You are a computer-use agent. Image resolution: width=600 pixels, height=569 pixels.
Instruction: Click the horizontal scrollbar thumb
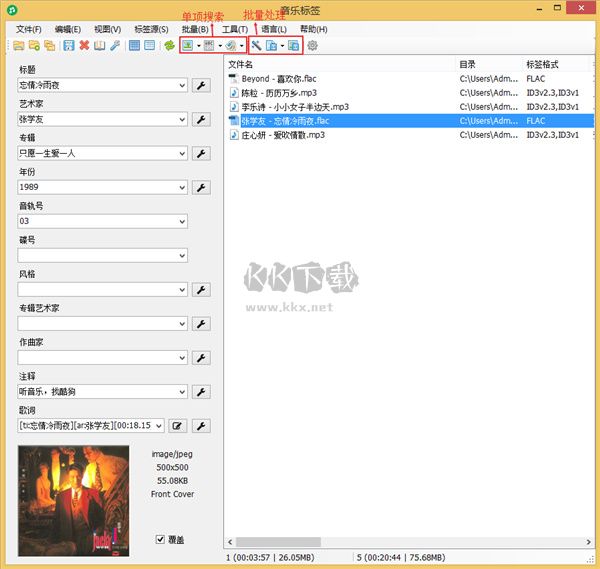coord(278,542)
